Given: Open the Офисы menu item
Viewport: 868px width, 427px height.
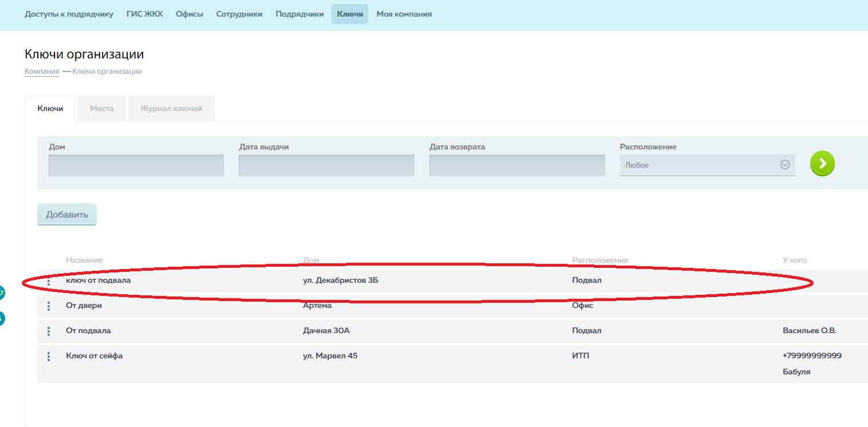Looking at the screenshot, I should point(190,14).
